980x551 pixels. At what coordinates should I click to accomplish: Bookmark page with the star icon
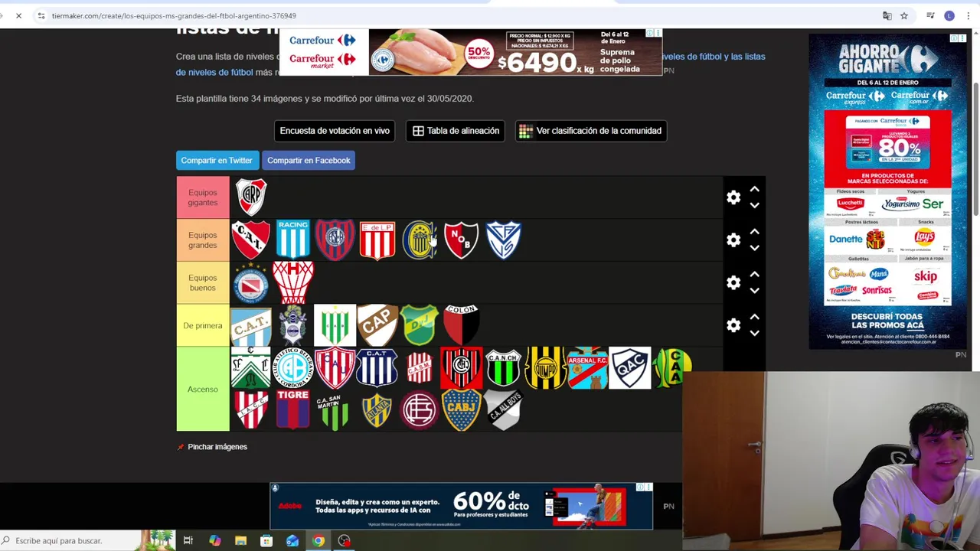coord(904,15)
